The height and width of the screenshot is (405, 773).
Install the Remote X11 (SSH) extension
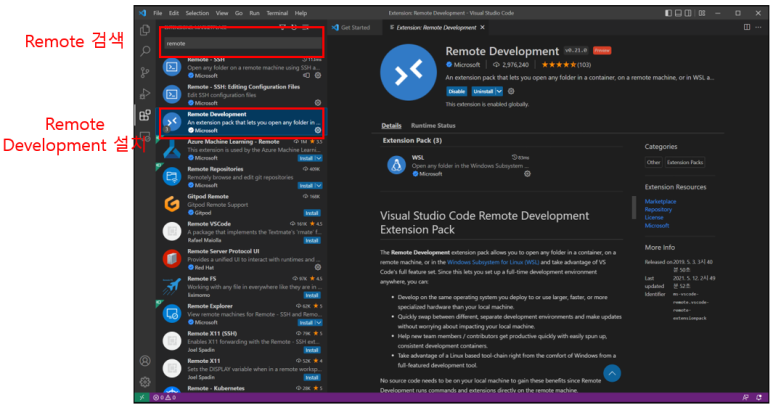point(312,350)
